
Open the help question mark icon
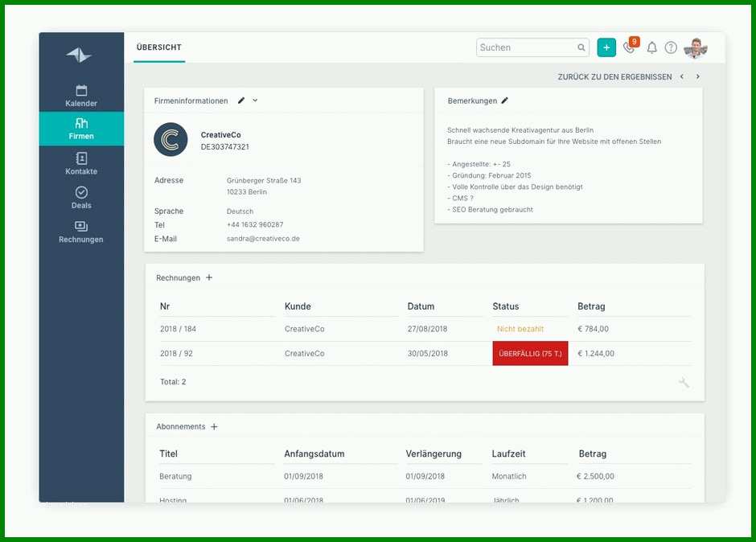click(671, 47)
